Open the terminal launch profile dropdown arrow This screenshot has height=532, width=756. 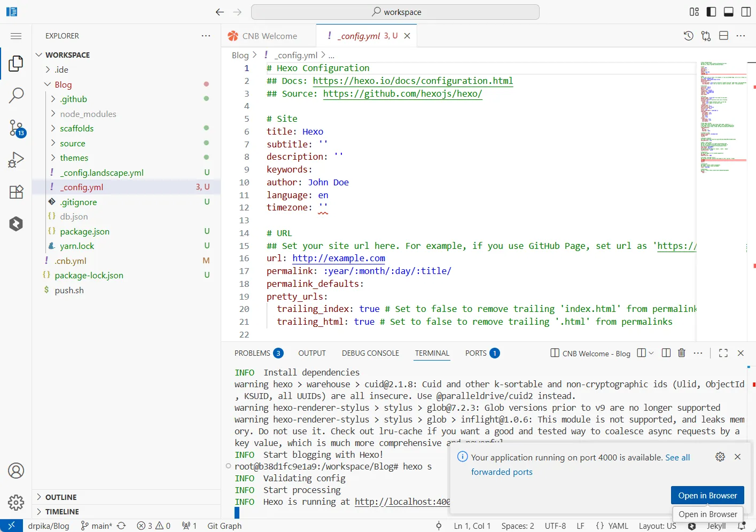651,353
